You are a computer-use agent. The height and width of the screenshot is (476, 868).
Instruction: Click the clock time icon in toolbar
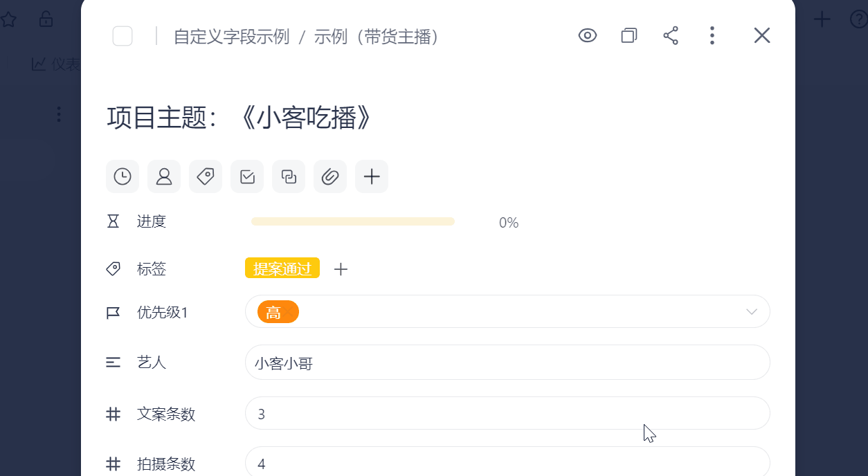[123, 177]
